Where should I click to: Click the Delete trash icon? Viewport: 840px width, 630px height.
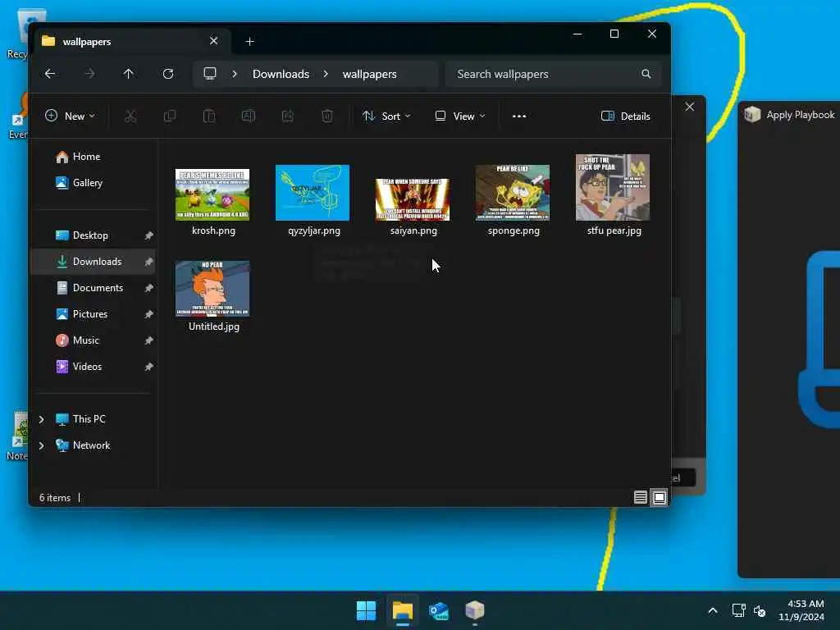pyautogui.click(x=327, y=116)
